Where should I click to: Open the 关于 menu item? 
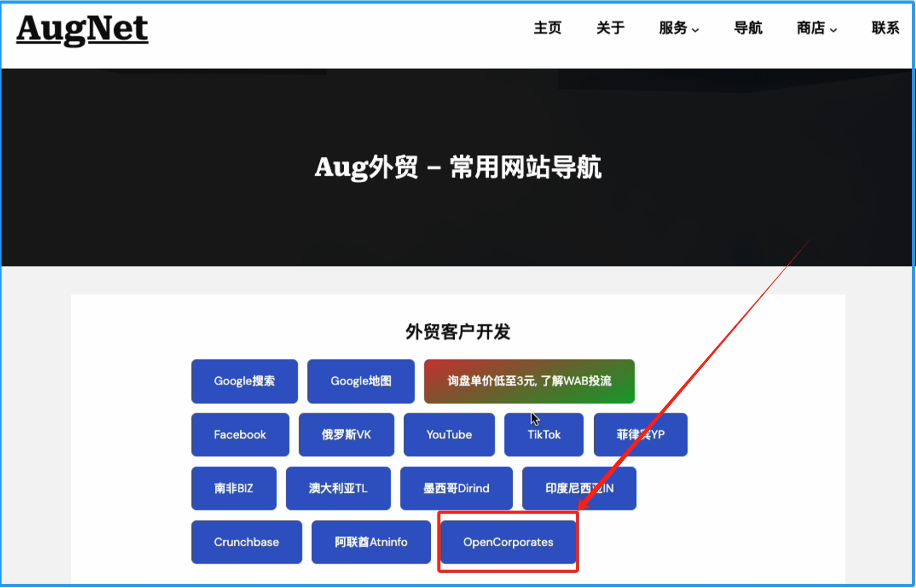point(610,27)
